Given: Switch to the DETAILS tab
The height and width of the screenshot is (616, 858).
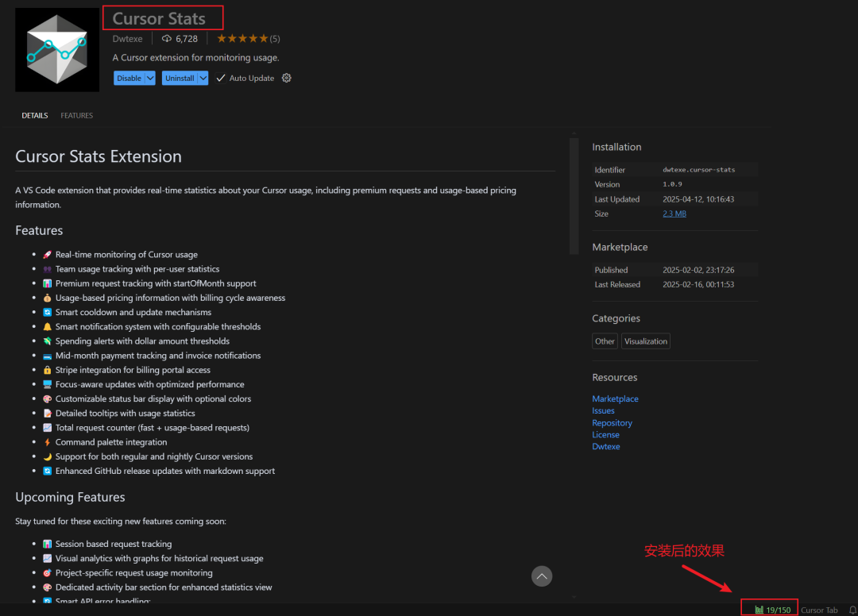Looking at the screenshot, I should click(x=34, y=115).
